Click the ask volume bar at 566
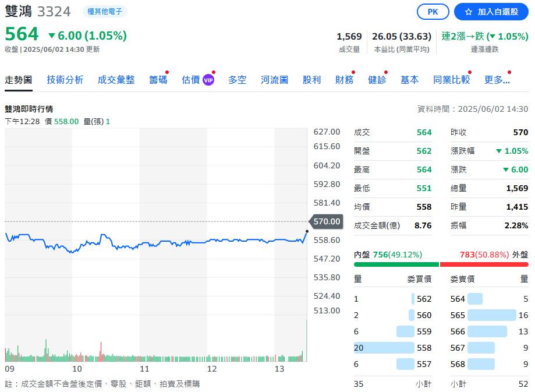 point(487,331)
